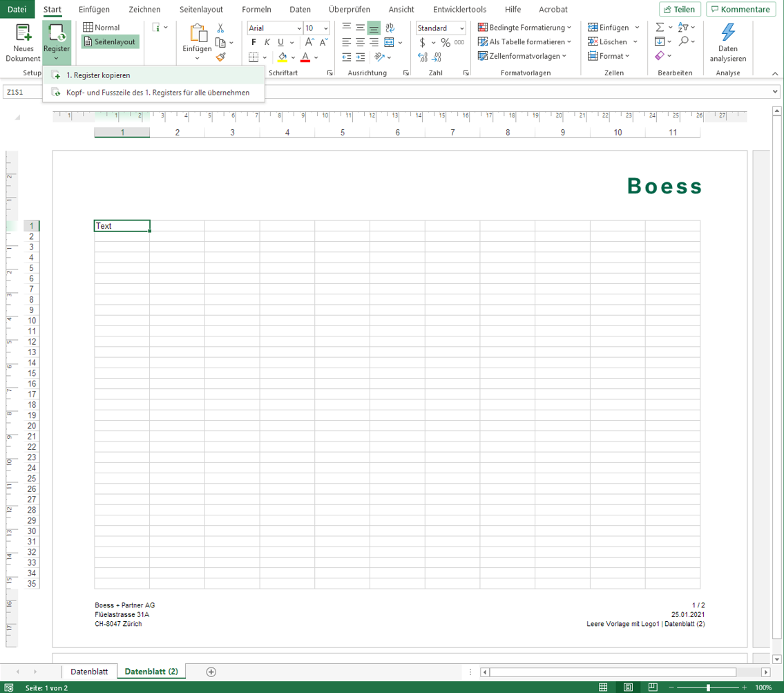Screen dimensions: 784x693
Task: Expand the Bedingte Formatierung menu
Action: click(x=524, y=28)
